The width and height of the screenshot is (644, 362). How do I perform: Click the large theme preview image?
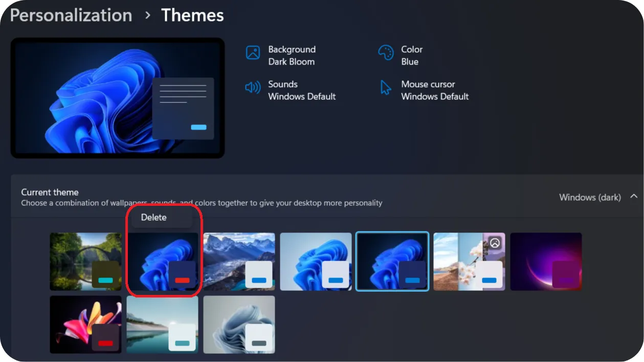tap(118, 98)
